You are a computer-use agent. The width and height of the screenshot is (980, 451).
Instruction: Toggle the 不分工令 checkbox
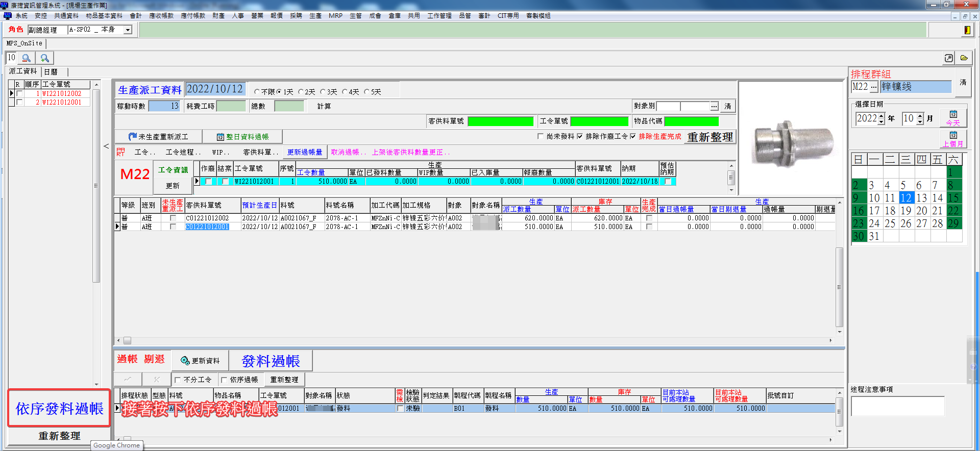(178, 380)
